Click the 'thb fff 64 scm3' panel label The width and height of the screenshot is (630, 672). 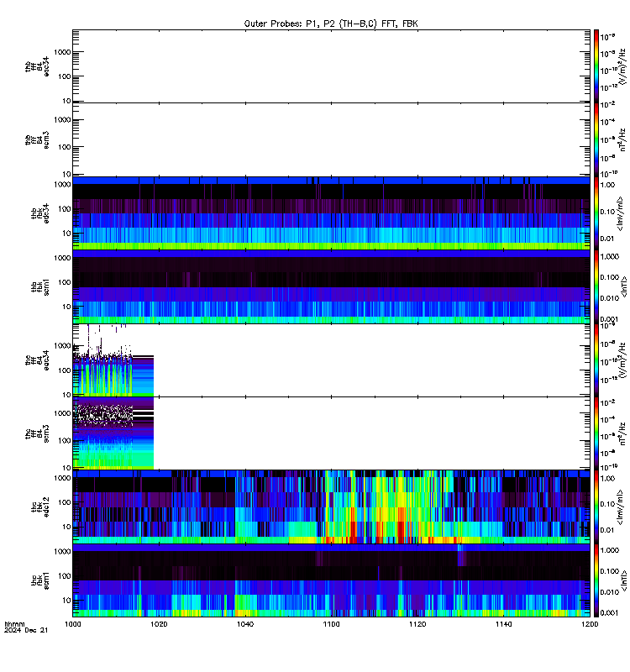pos(37,139)
